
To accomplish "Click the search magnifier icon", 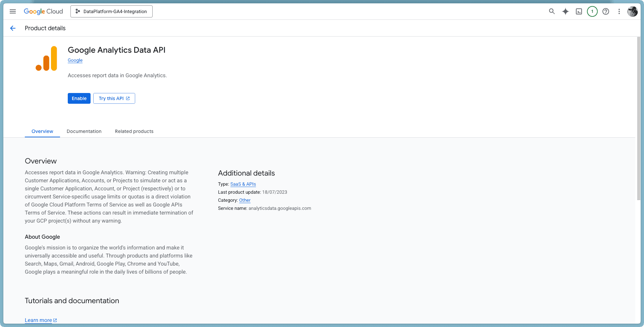I will pos(552,11).
